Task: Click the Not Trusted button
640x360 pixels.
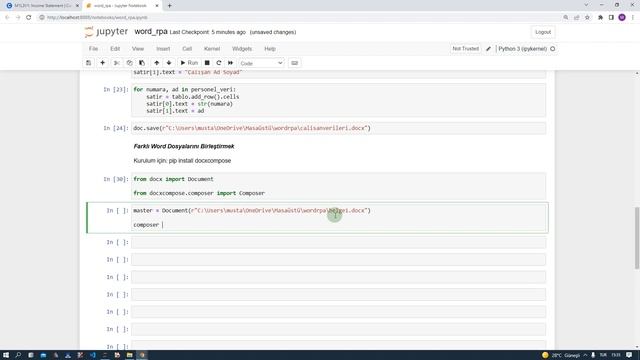Action: point(465,49)
